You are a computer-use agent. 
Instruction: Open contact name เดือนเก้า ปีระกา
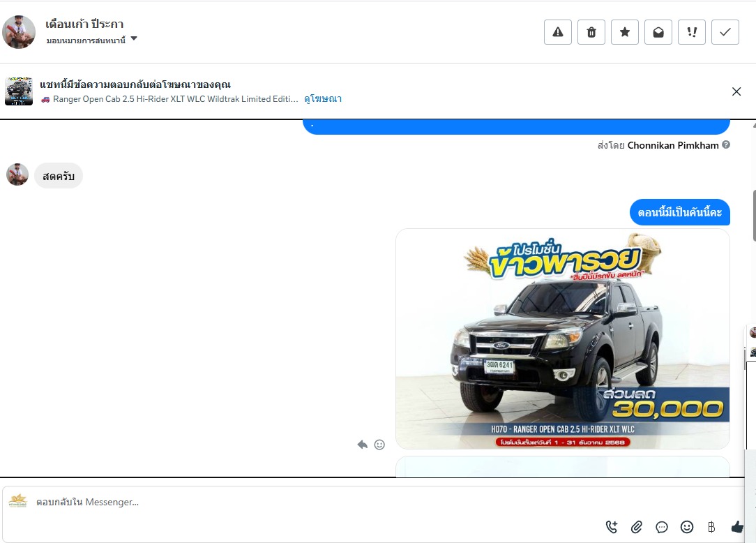(84, 24)
